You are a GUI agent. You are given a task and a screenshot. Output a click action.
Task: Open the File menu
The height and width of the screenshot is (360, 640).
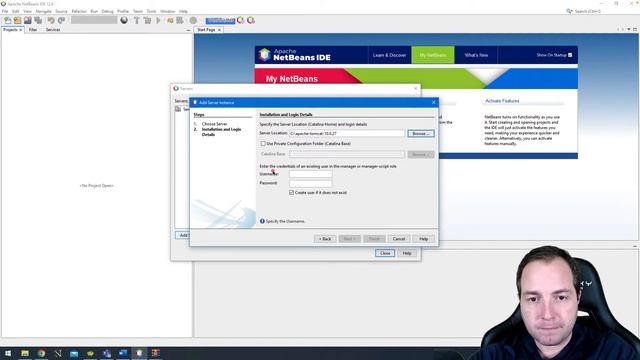click(5, 11)
